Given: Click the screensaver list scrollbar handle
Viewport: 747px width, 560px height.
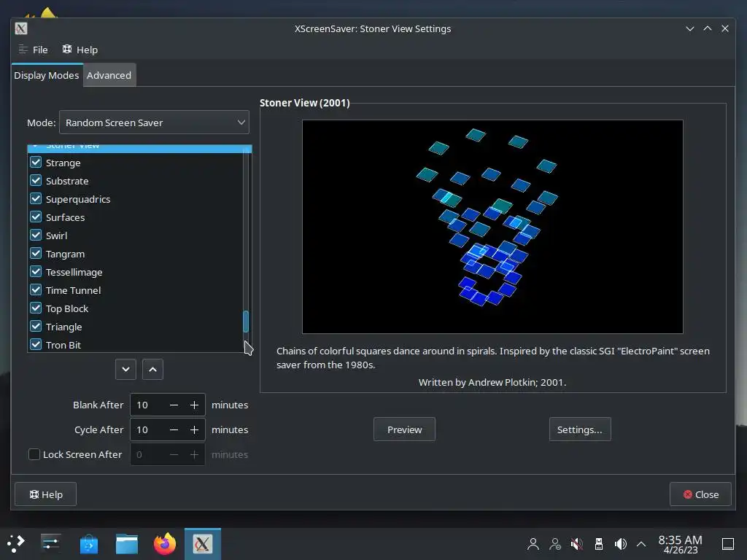Looking at the screenshot, I should coord(246,322).
